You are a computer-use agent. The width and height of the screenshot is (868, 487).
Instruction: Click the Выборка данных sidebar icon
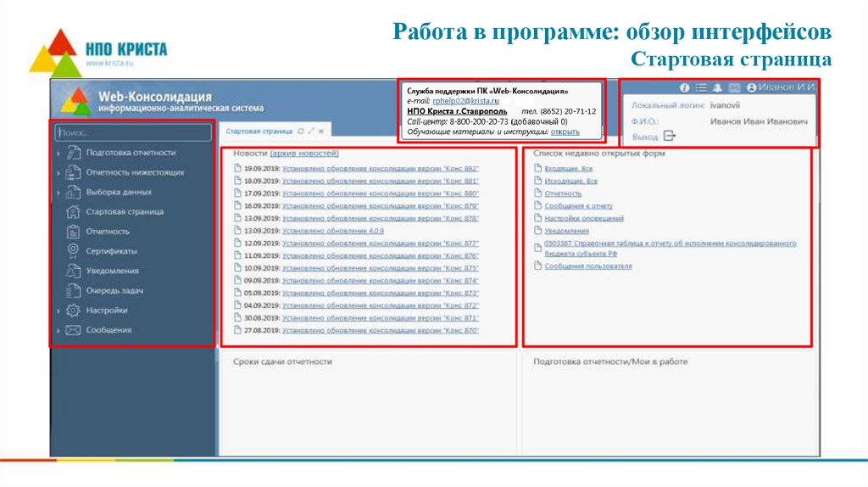coord(73,193)
